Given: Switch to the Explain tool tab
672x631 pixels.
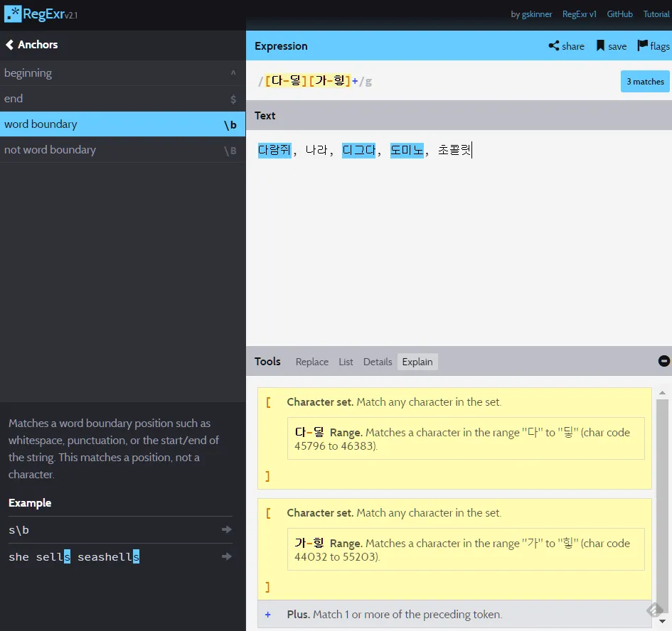Looking at the screenshot, I should tap(417, 362).
